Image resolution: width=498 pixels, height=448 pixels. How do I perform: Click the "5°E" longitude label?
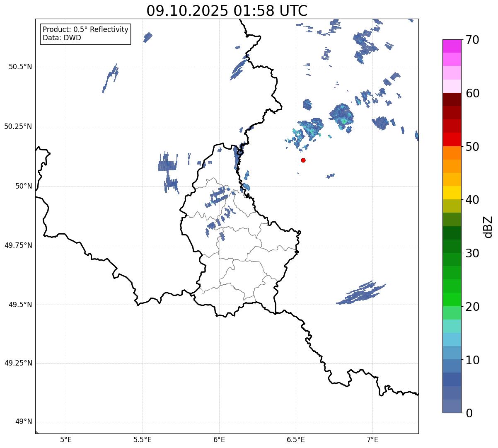(x=66, y=440)
